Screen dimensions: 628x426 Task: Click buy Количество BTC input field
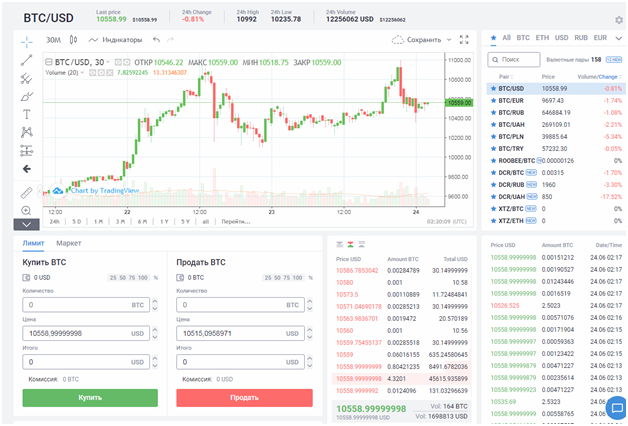86,305
